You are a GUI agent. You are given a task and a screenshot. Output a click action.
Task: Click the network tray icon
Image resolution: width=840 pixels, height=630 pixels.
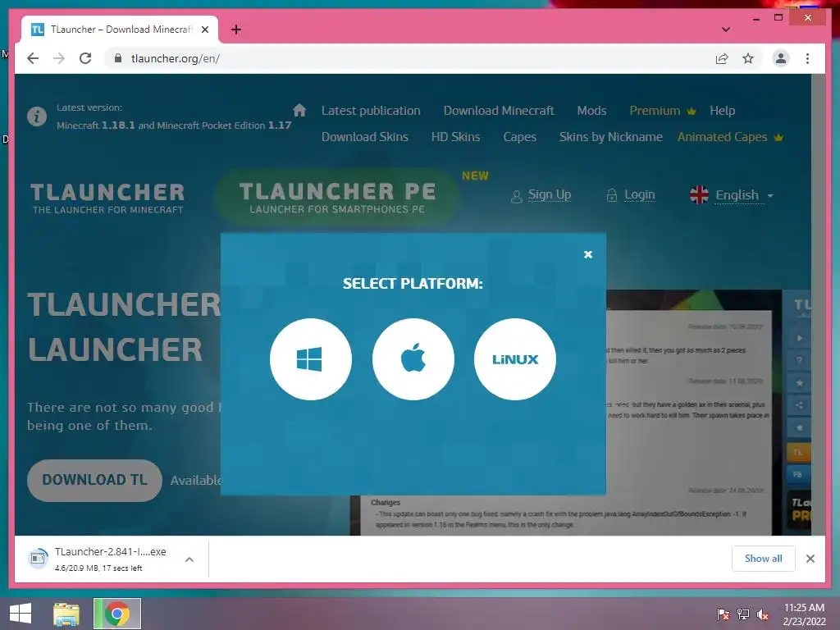[x=743, y=614]
